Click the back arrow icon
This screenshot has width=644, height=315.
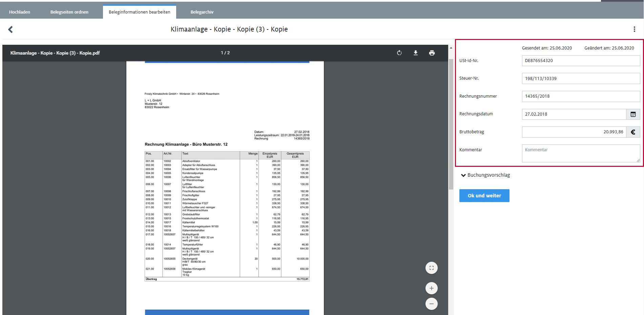pyautogui.click(x=11, y=29)
